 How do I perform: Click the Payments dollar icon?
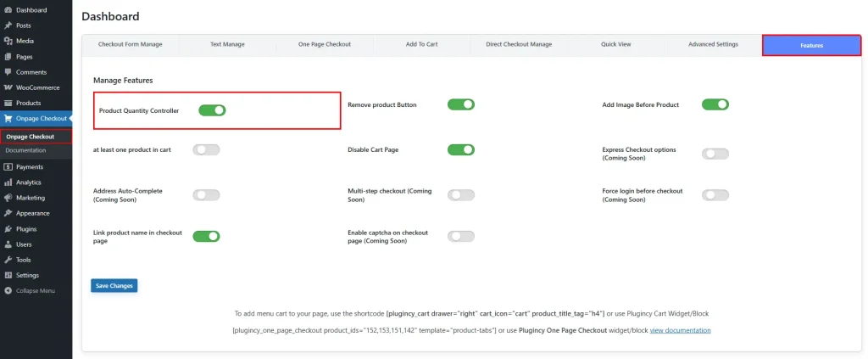[8, 166]
